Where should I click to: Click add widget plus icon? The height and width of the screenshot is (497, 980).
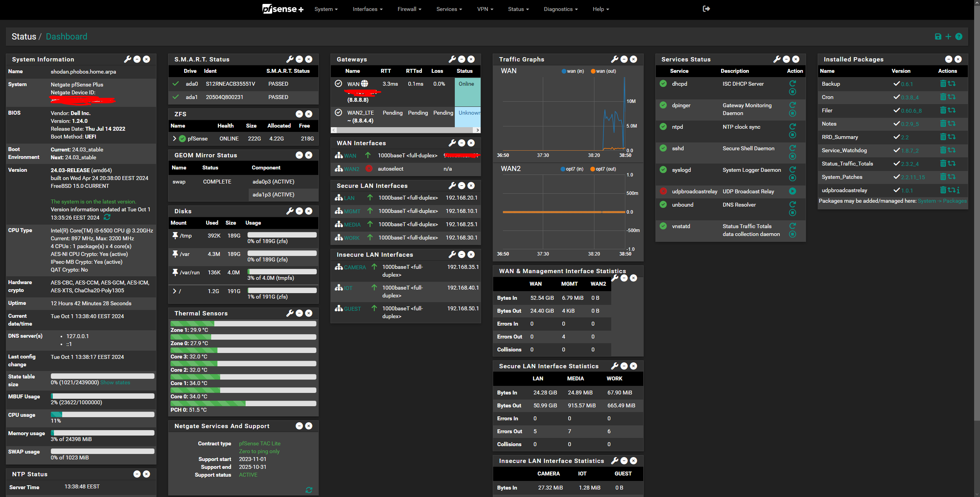948,36
